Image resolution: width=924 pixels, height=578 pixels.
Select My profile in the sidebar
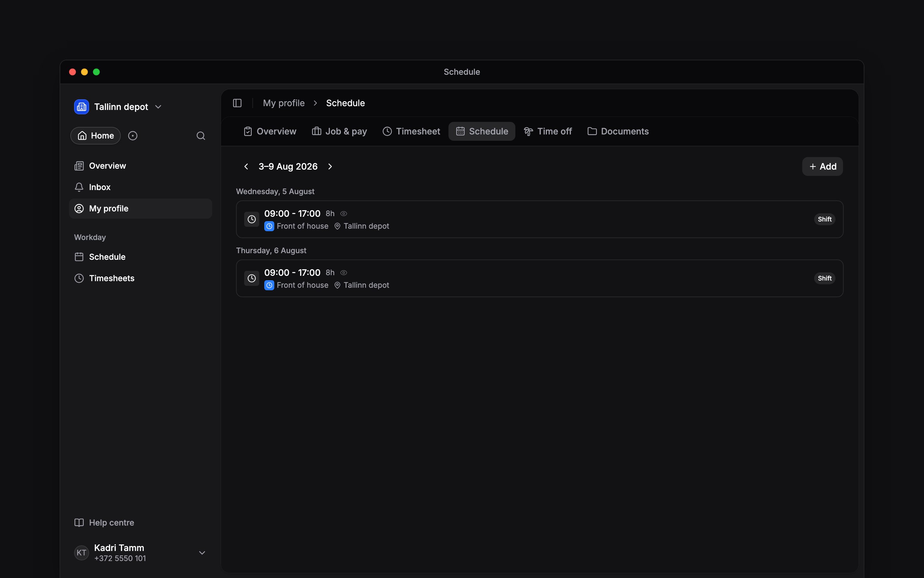tap(141, 209)
